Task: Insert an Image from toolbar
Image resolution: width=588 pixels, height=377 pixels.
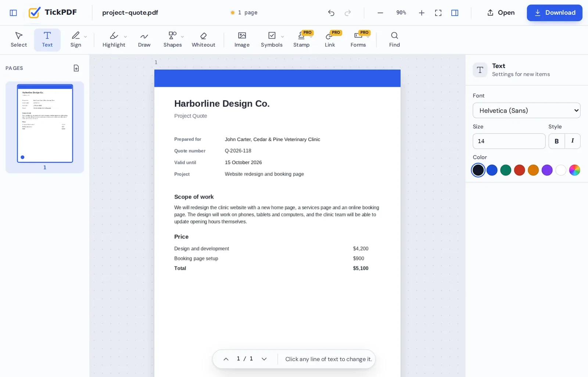Action: pos(242,40)
